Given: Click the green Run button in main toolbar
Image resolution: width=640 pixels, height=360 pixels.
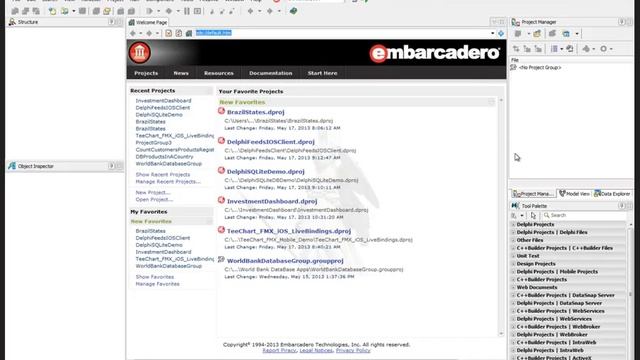Looking at the screenshot, I should coord(149,11).
